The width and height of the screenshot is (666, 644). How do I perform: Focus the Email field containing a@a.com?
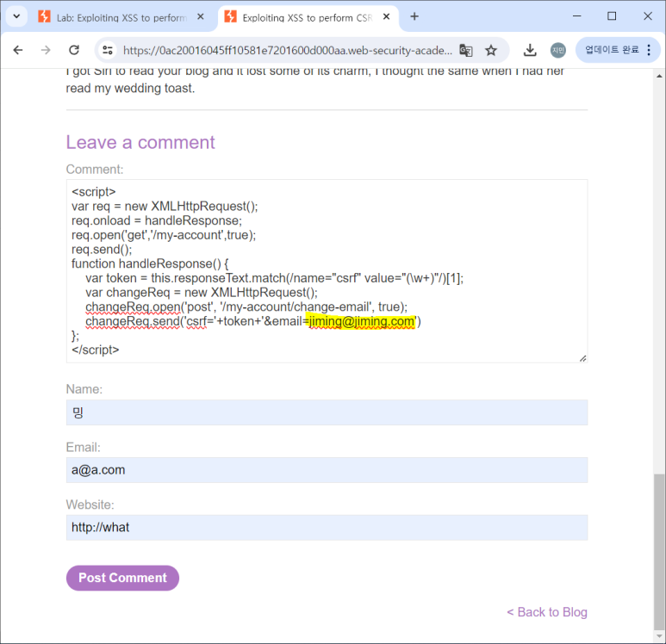(327, 470)
